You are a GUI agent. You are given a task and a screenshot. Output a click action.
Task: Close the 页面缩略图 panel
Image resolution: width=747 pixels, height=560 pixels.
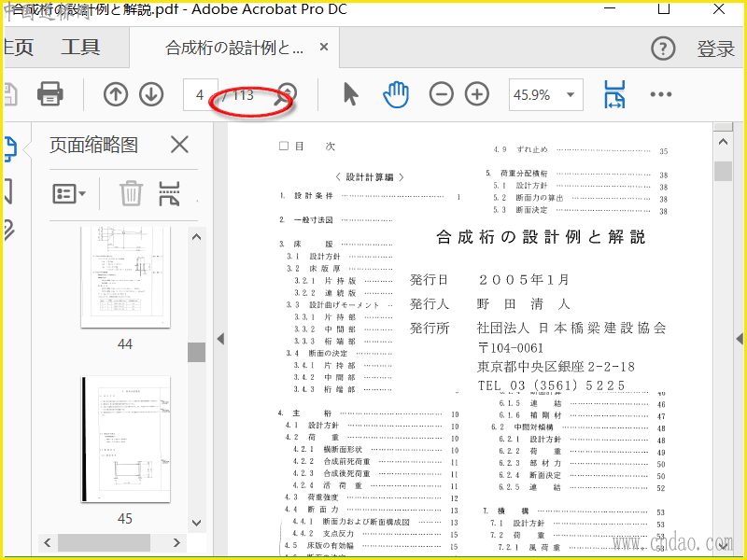tap(179, 145)
